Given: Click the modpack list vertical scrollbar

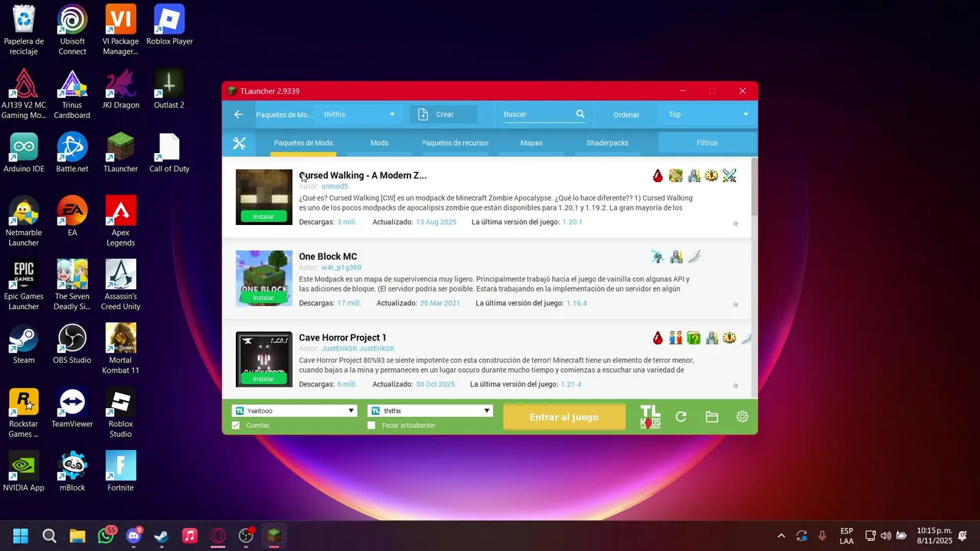Looking at the screenshot, I should (x=754, y=187).
